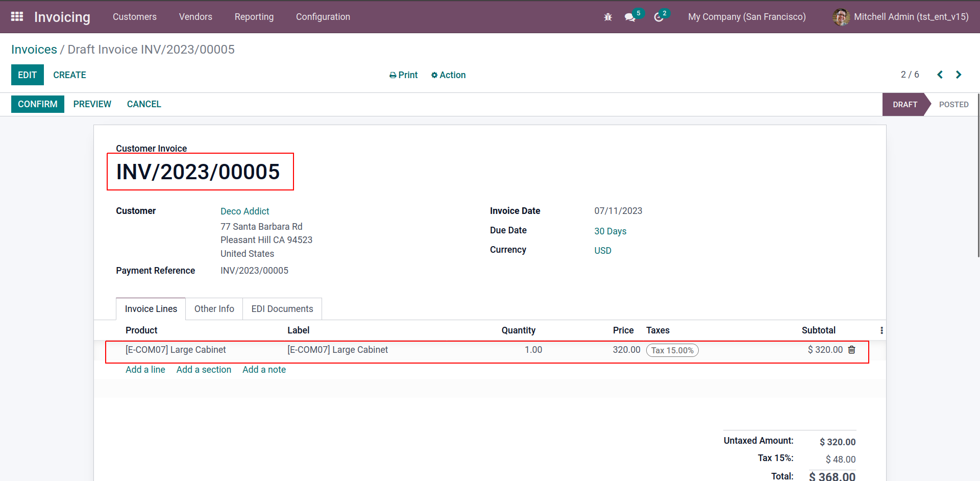This screenshot has width=980, height=481.
Task: Click the Posted status stage
Action: pyautogui.click(x=953, y=105)
